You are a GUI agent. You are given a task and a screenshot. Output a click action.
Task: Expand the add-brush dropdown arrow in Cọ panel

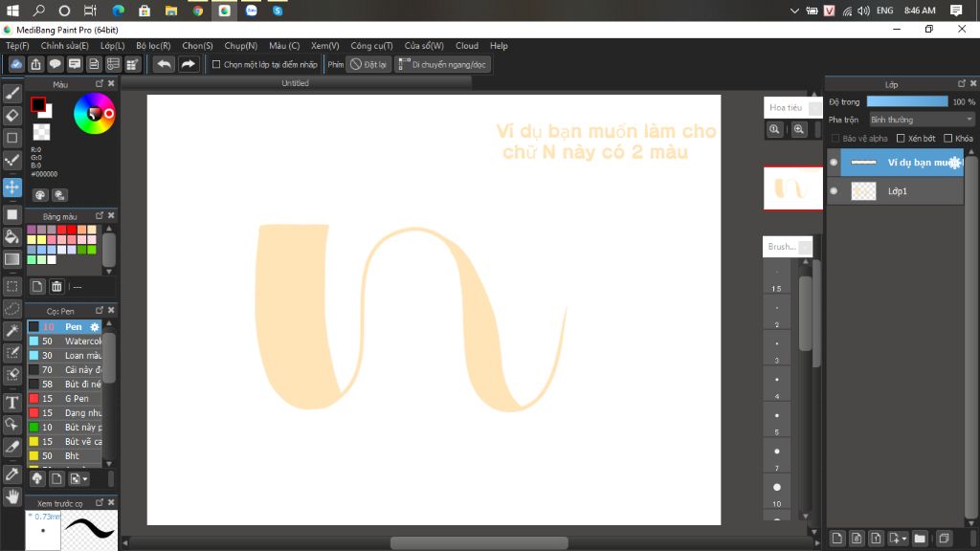click(85, 479)
